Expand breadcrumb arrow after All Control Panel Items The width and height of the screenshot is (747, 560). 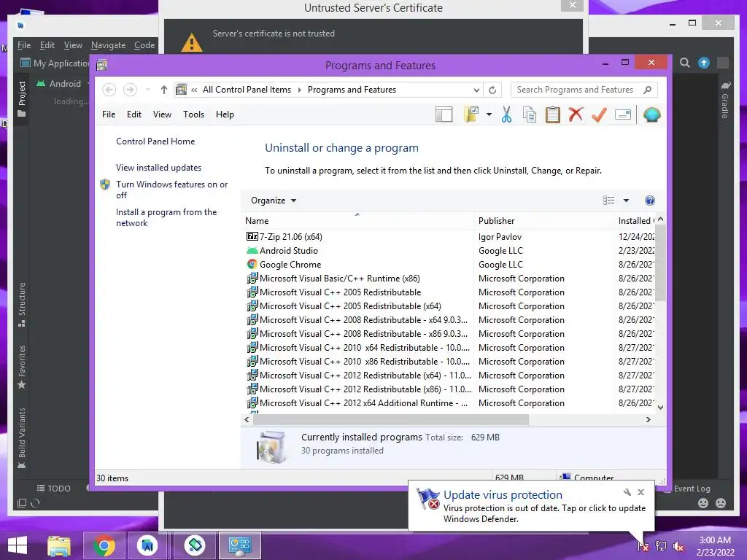coord(299,90)
